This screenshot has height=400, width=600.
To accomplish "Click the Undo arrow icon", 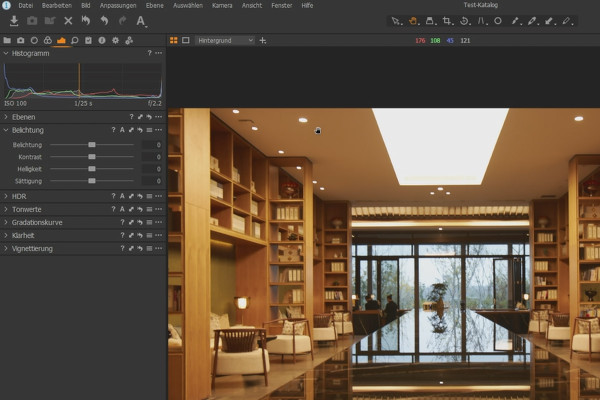I will pos(104,21).
